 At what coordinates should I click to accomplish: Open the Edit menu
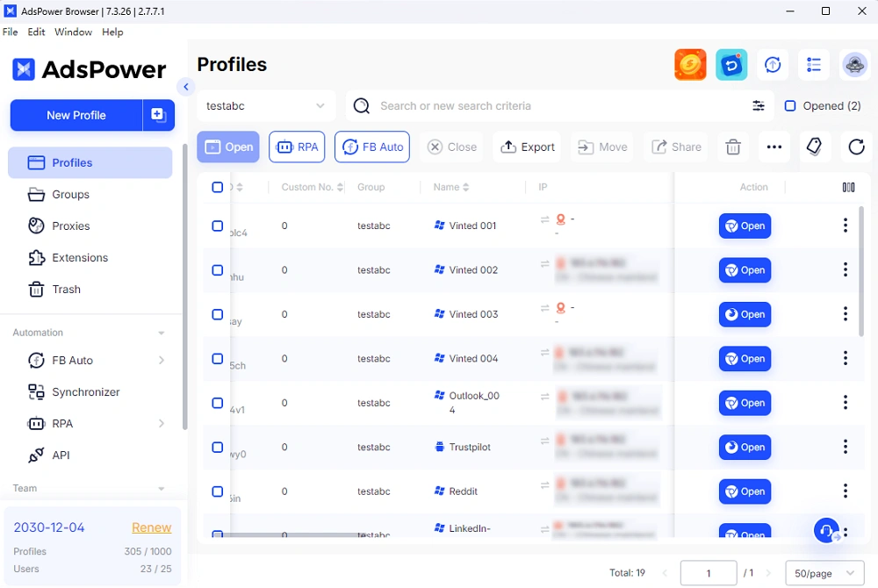[36, 32]
